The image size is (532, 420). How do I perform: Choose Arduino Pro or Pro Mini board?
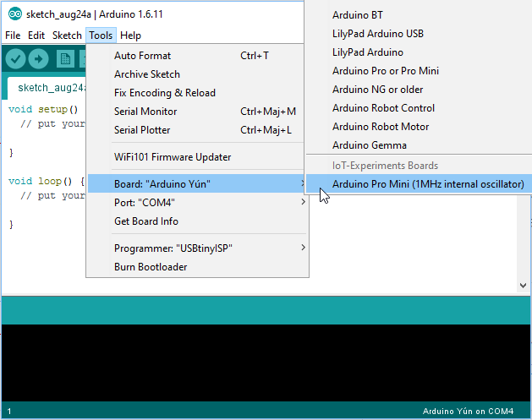click(x=419, y=71)
